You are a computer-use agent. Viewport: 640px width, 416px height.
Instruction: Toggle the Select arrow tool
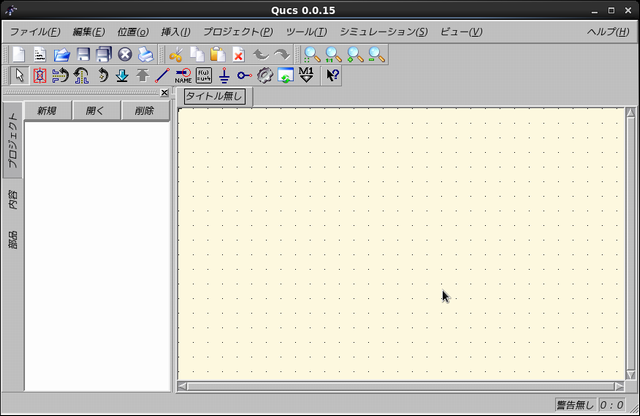18,75
